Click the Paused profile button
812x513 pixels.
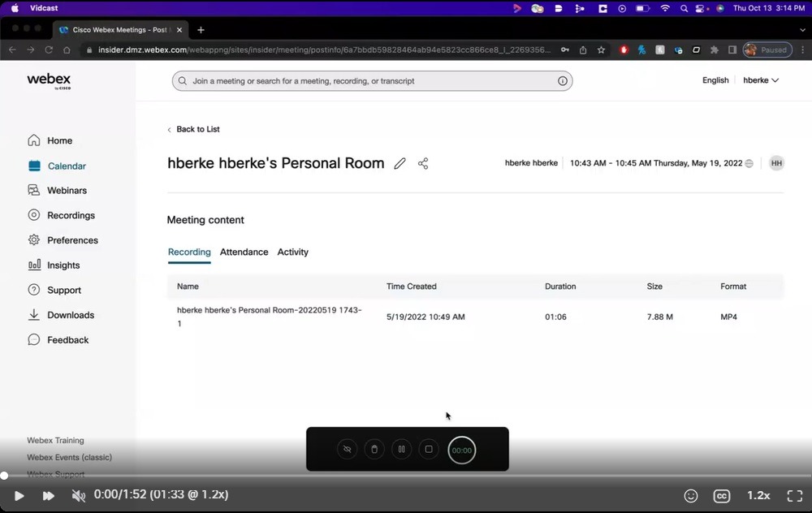pos(767,50)
